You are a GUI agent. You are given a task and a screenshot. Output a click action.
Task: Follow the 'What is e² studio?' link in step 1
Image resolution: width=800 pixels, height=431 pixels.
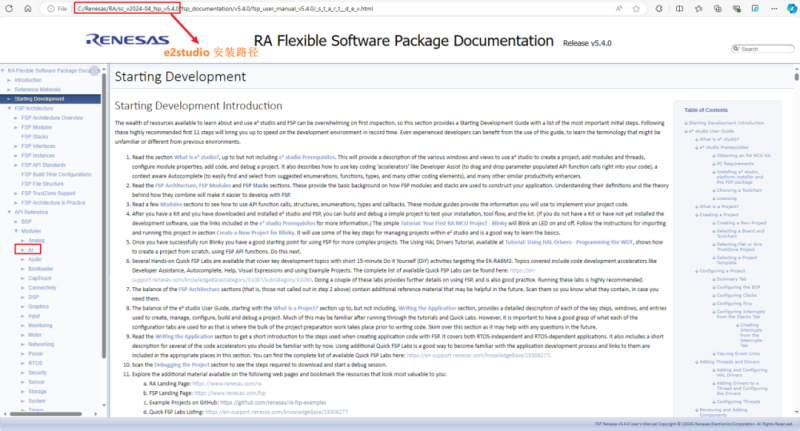(196, 157)
